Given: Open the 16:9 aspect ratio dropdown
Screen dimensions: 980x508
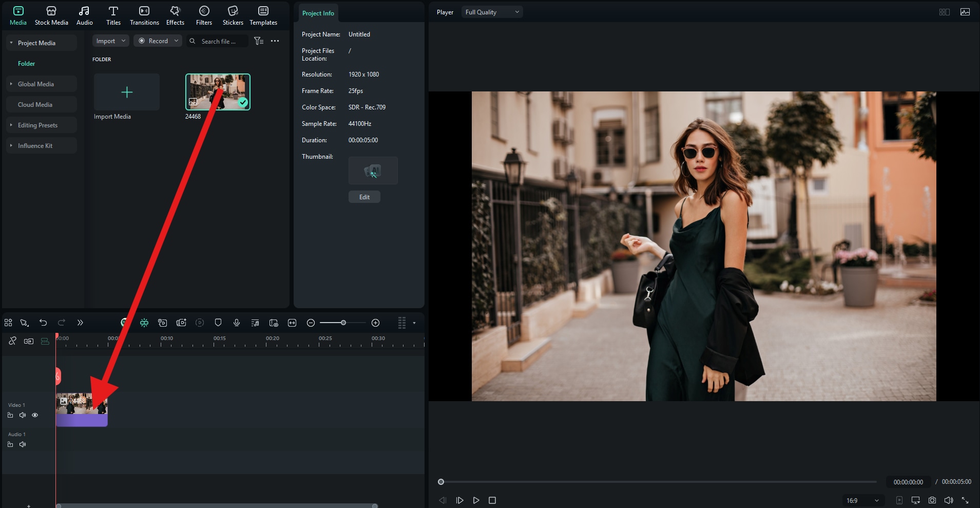Looking at the screenshot, I should point(862,500).
